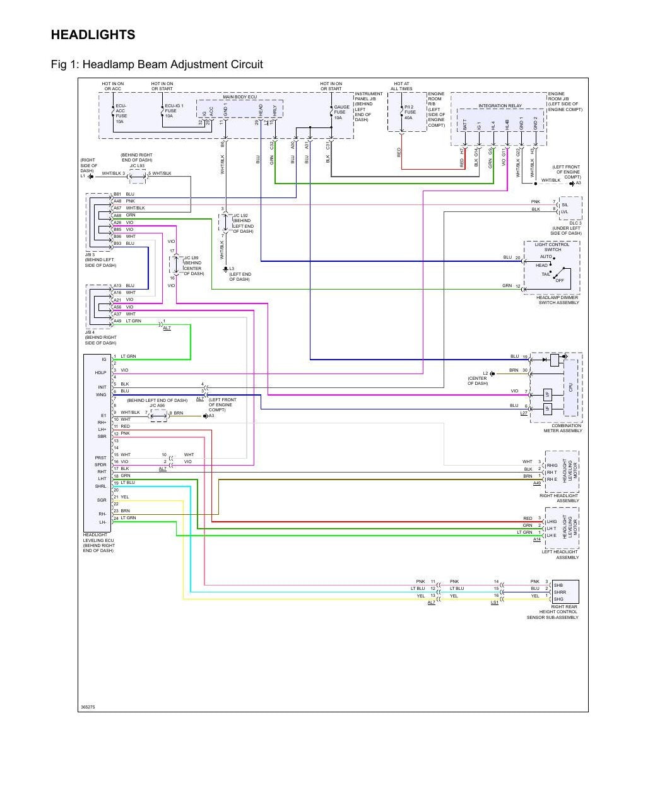
Task: Click diagram number 365275
Action: click(x=88, y=707)
